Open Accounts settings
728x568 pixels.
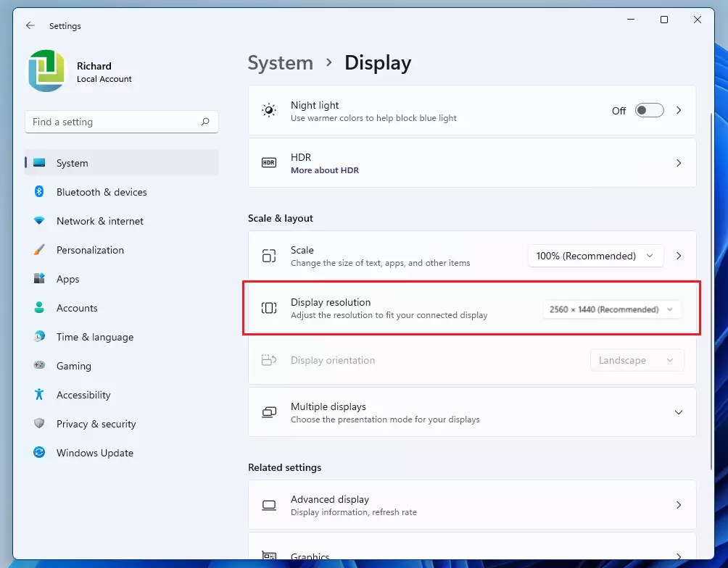pos(77,308)
